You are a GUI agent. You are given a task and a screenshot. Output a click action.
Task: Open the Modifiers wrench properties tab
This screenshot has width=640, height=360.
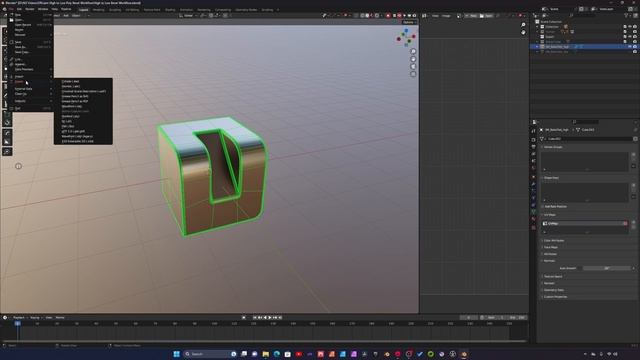[x=533, y=184]
